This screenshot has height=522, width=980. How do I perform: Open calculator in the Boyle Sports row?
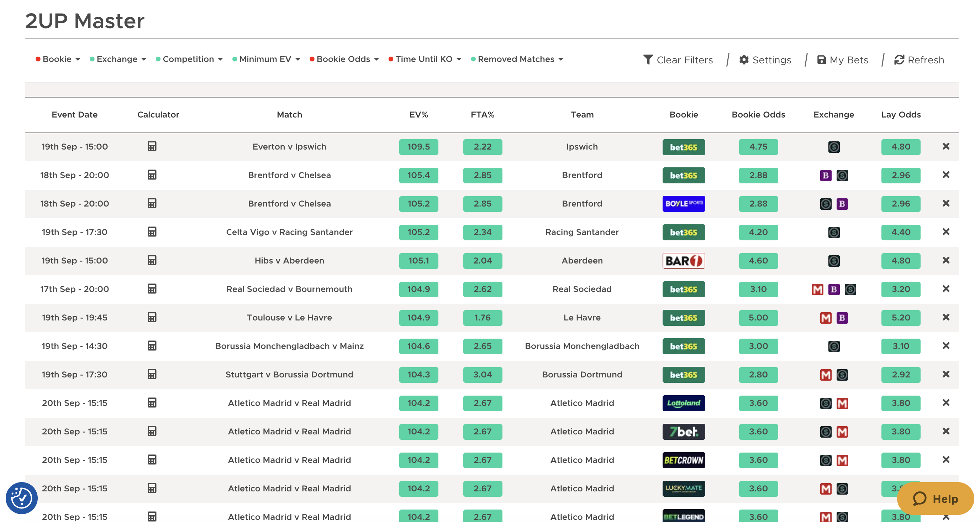(x=152, y=203)
